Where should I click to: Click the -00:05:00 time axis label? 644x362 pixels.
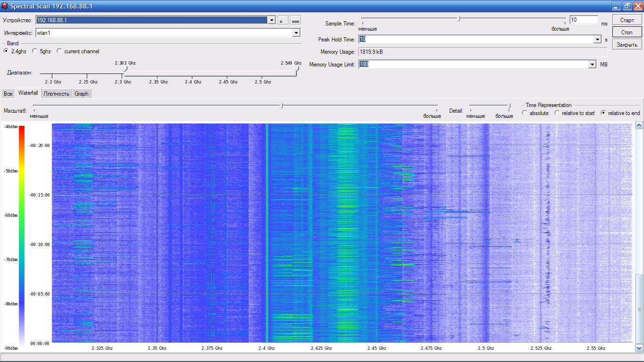pyautogui.click(x=40, y=294)
